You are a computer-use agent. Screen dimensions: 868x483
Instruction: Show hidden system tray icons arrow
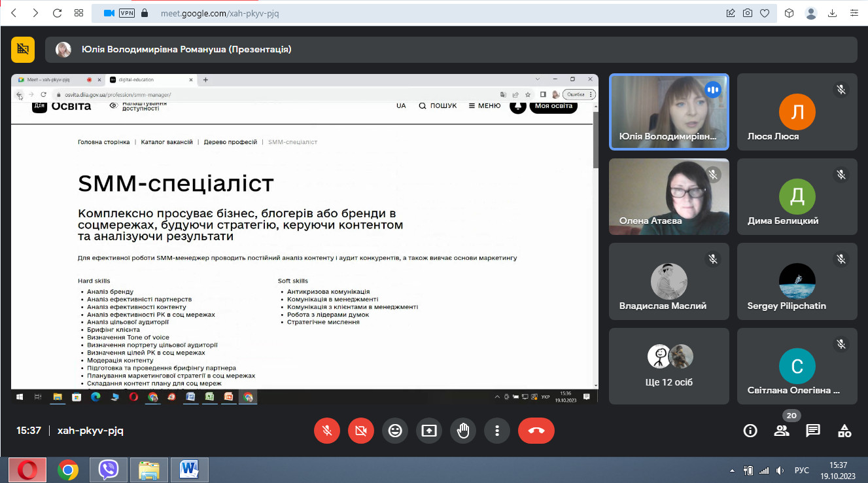click(732, 471)
